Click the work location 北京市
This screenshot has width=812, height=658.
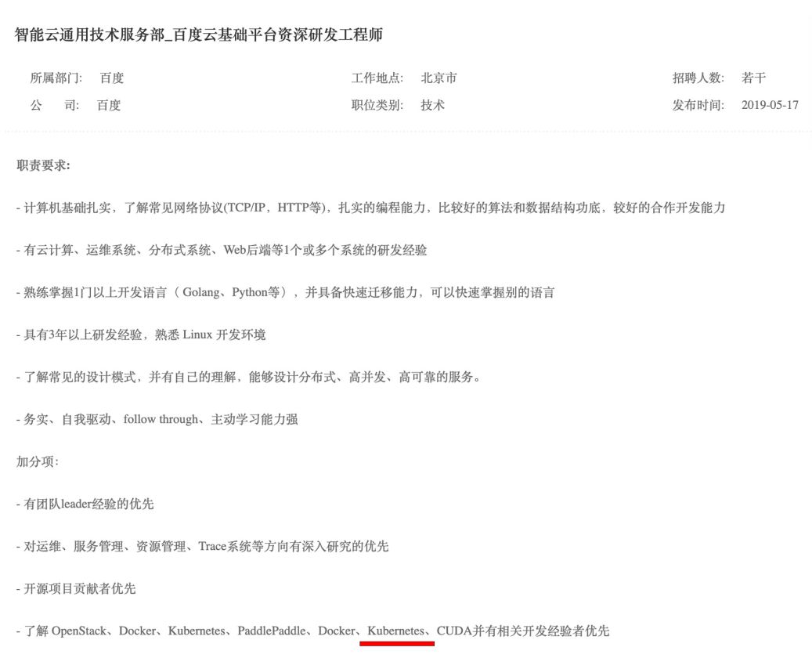(438, 78)
